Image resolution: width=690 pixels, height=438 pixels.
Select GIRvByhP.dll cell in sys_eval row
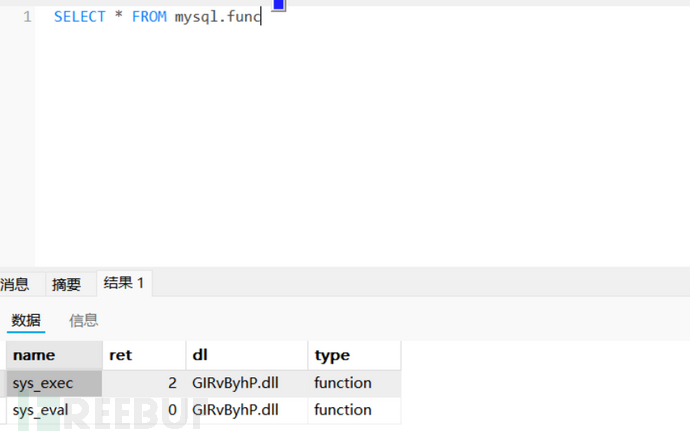[x=246, y=410]
